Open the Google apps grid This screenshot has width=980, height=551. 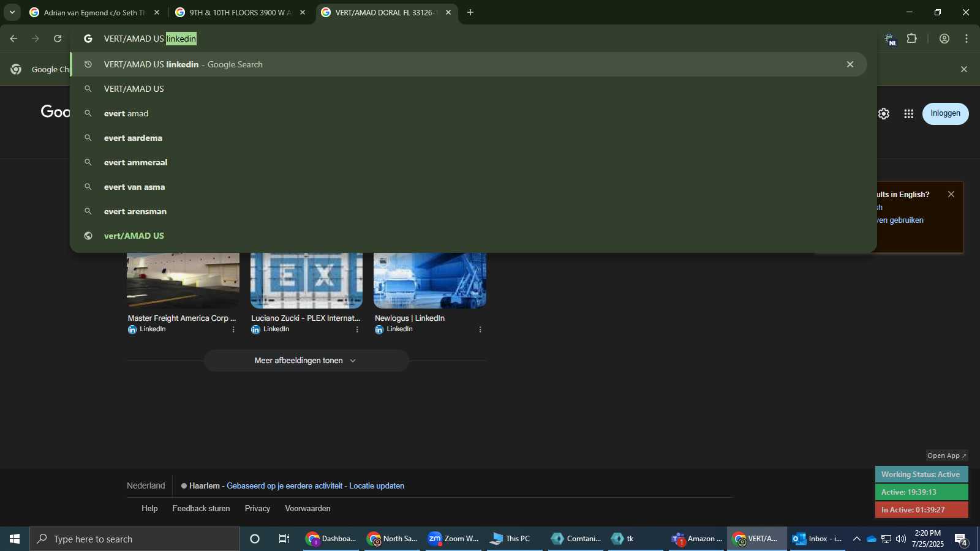pyautogui.click(x=909, y=114)
